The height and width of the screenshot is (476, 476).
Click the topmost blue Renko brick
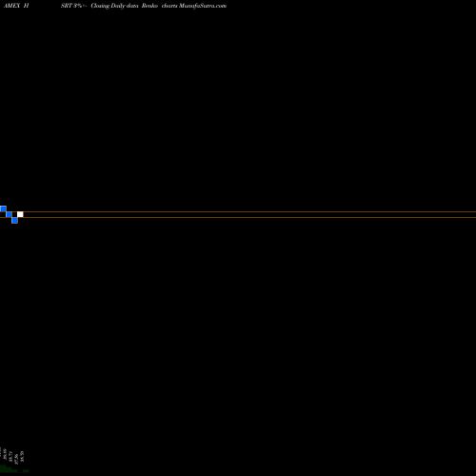click(x=3, y=208)
